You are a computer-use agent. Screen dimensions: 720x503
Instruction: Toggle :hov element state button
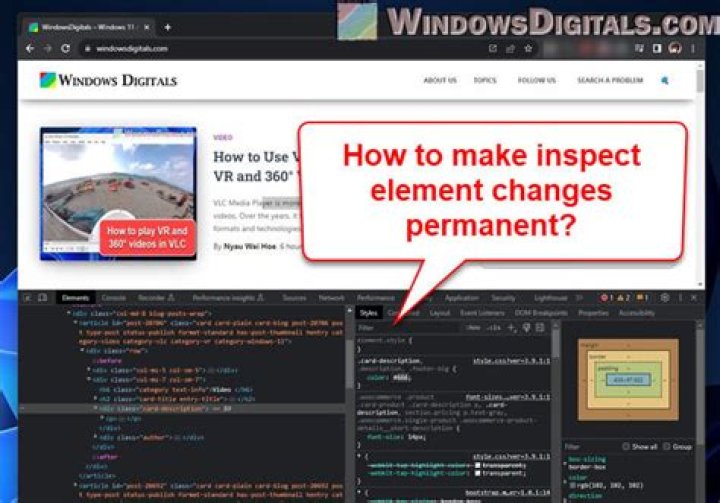click(x=473, y=328)
